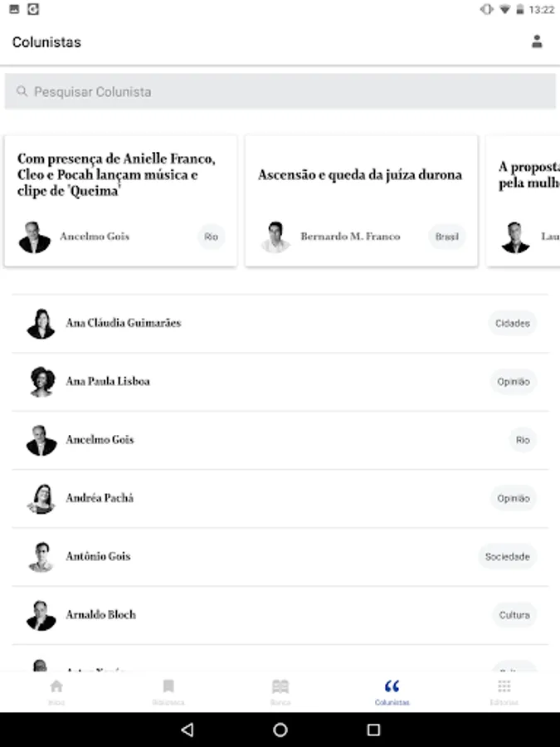Tap the Android recent apps button

click(373, 730)
